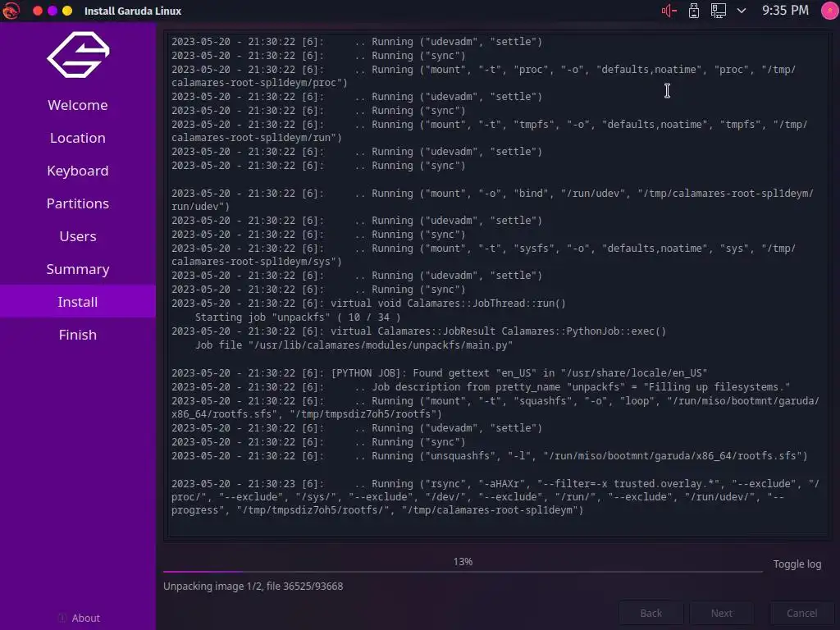
Task: Click the muted volume tray icon
Action: (x=669, y=11)
